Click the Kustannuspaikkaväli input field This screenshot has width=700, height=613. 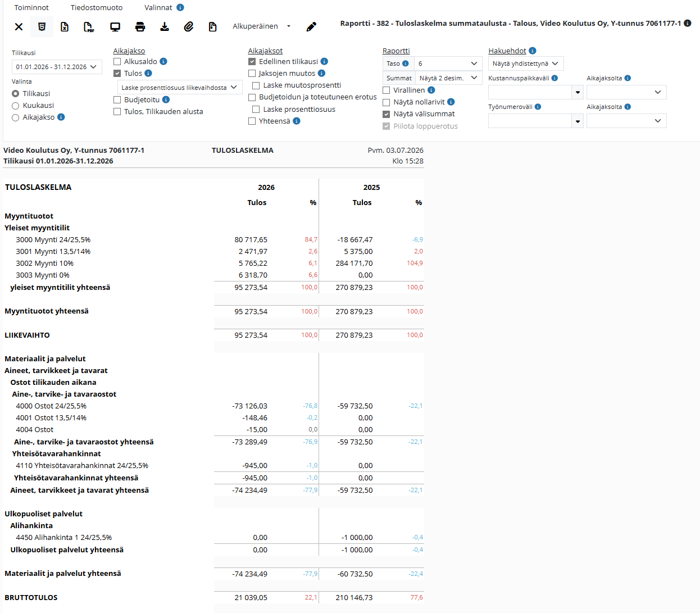coord(530,92)
